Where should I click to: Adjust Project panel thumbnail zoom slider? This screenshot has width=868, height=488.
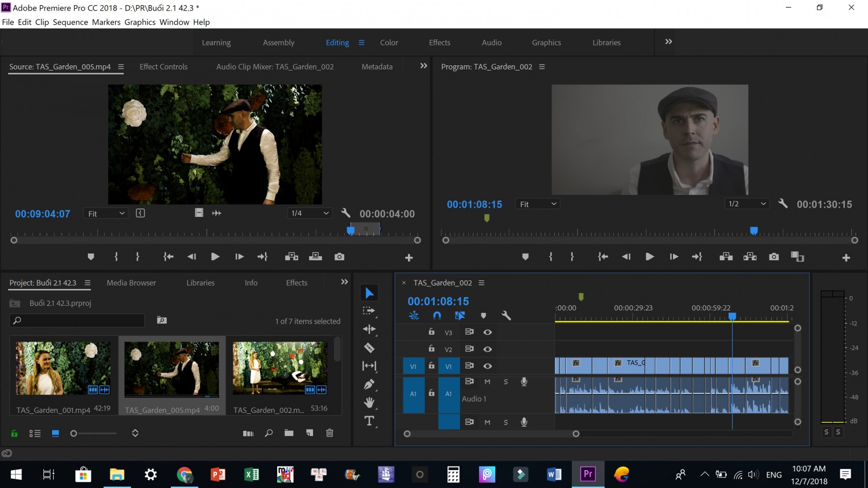[73, 433]
